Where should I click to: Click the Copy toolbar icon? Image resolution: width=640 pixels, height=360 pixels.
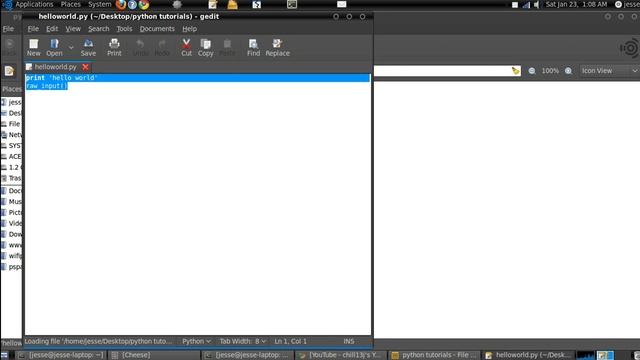pos(206,47)
